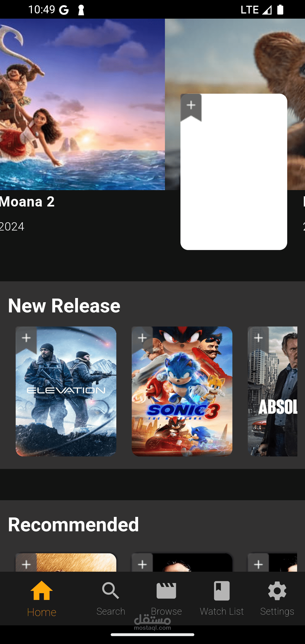Open the Absolution movie poster
305x644 pixels.
click(273, 391)
